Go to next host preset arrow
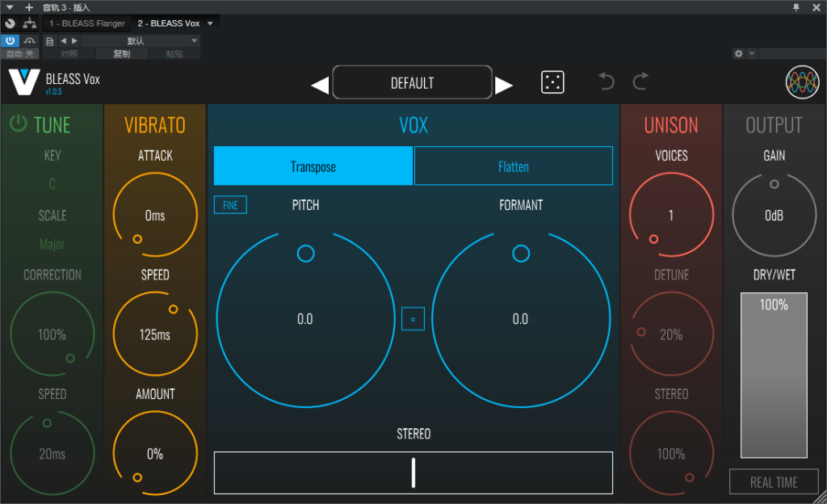 (x=74, y=40)
